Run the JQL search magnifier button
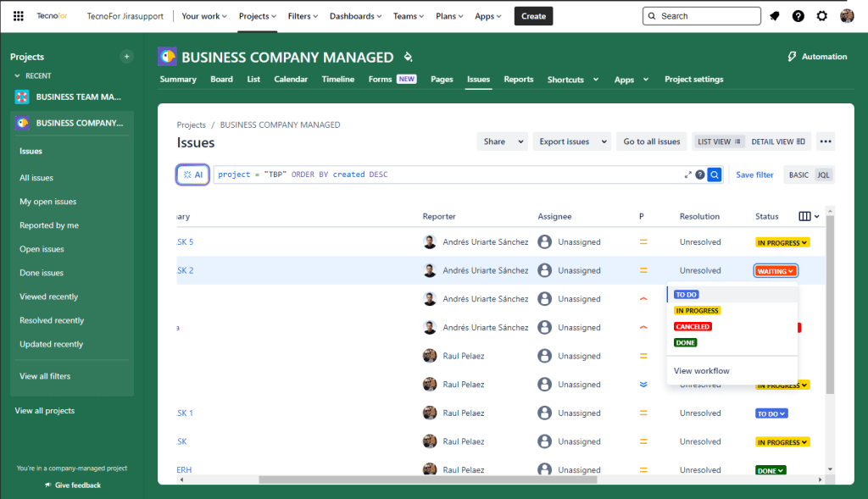This screenshot has height=499, width=868. tap(715, 175)
